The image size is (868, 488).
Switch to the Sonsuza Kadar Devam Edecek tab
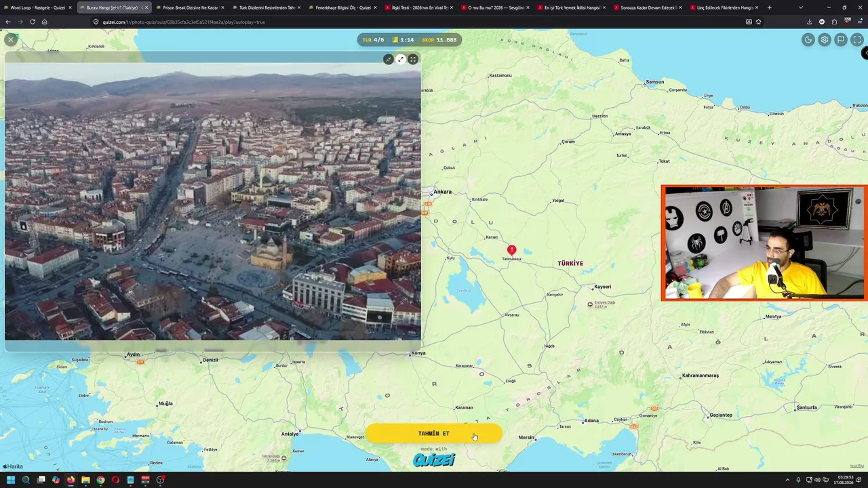[x=648, y=7]
